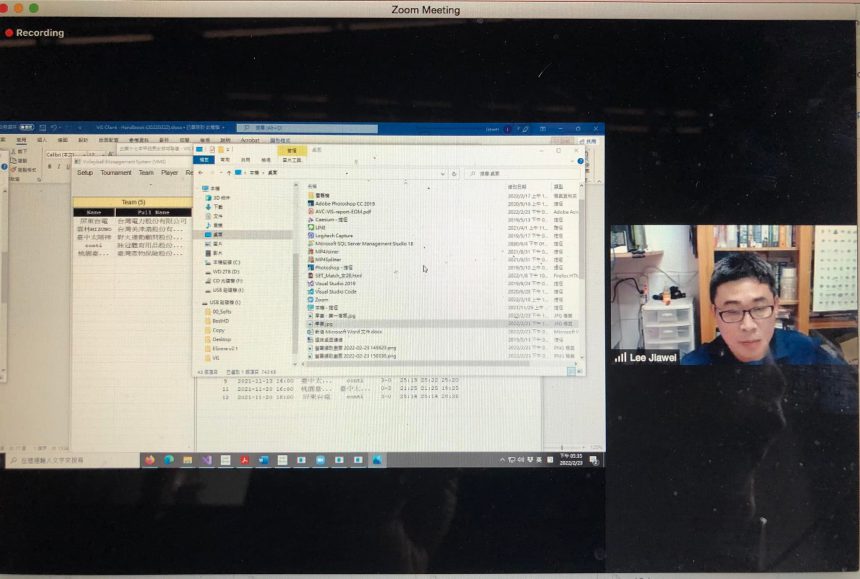This screenshot has width=860, height=579.
Task: Open Explorer quick access toolbar dropdown arrow
Action: tap(229, 149)
